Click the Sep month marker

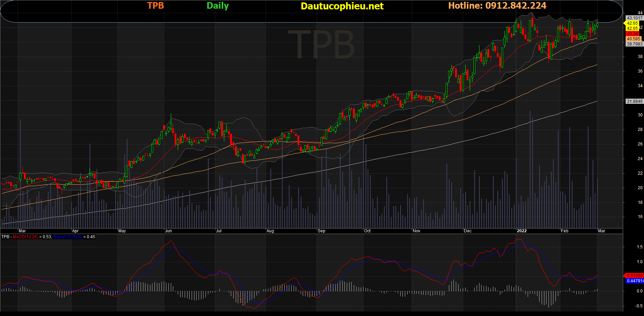321,231
